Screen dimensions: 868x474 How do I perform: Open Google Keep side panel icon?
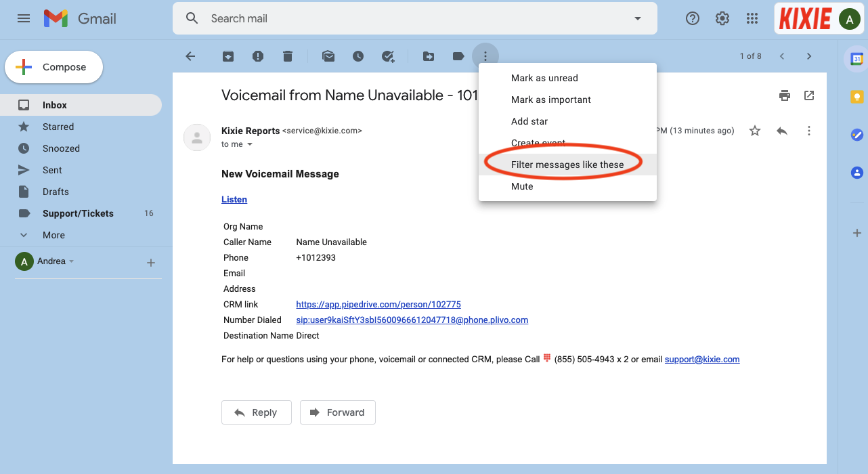[856, 97]
